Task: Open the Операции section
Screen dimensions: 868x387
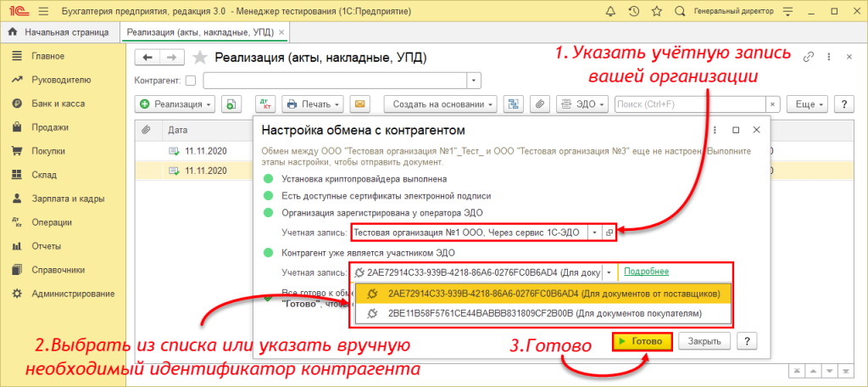Action: tap(52, 222)
